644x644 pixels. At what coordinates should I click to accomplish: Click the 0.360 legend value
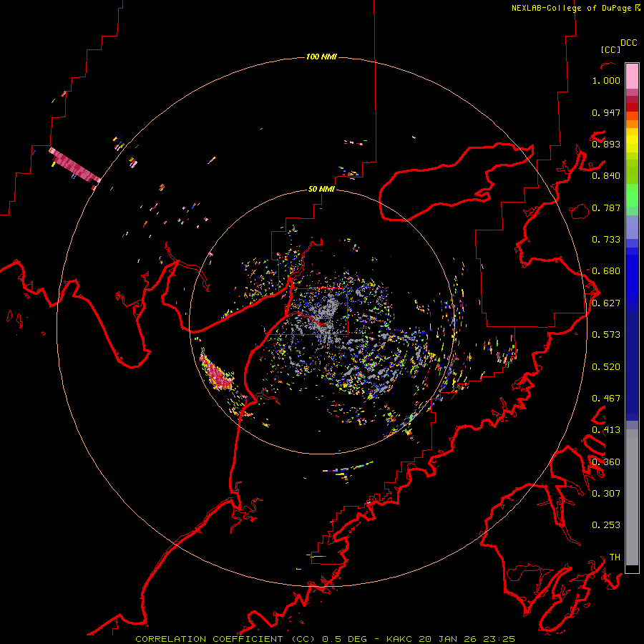[x=606, y=462]
